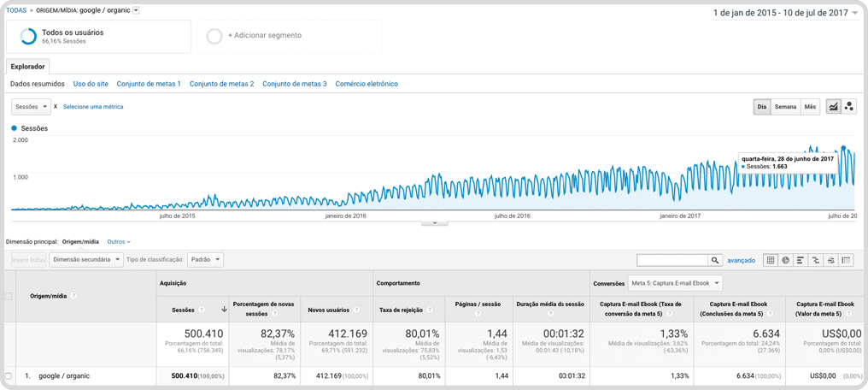Switch to the term cloud view icon
The height and width of the screenshot is (390, 868).
[x=830, y=260]
